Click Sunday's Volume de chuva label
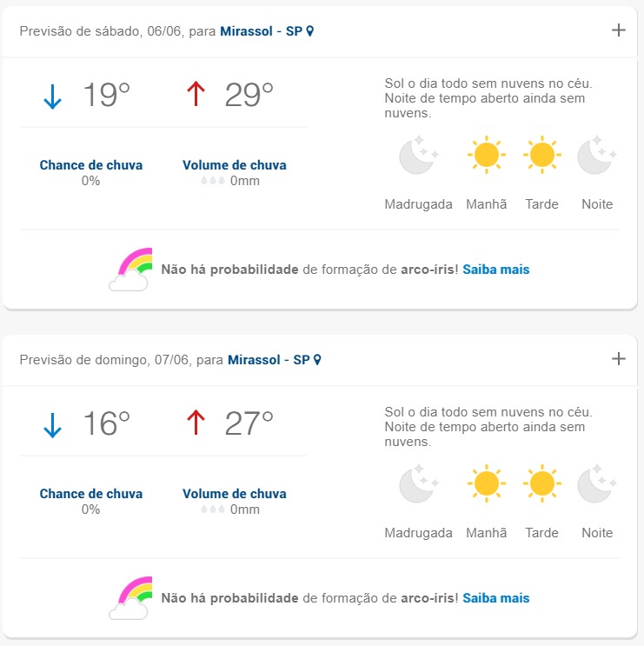This screenshot has width=644, height=646. [235, 494]
